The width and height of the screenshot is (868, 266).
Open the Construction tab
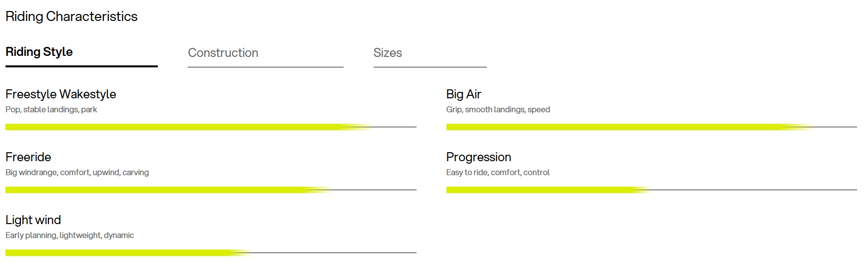pos(223,53)
